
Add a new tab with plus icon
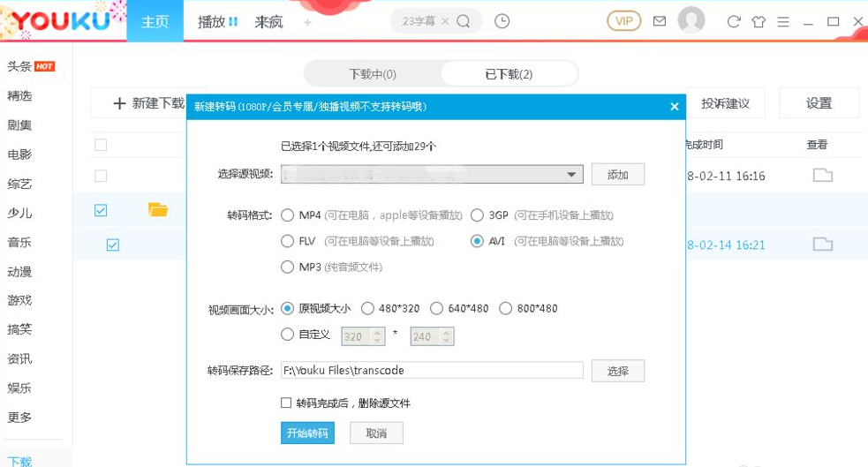tap(308, 22)
